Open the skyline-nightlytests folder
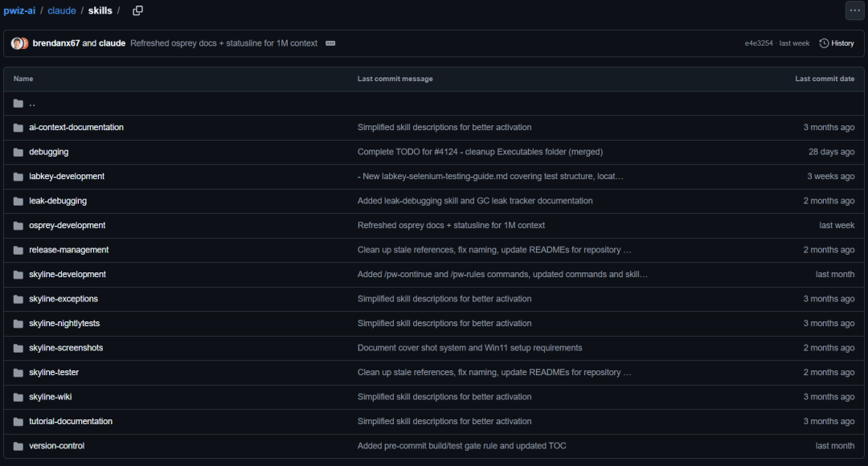This screenshot has width=868, height=466. (x=64, y=323)
